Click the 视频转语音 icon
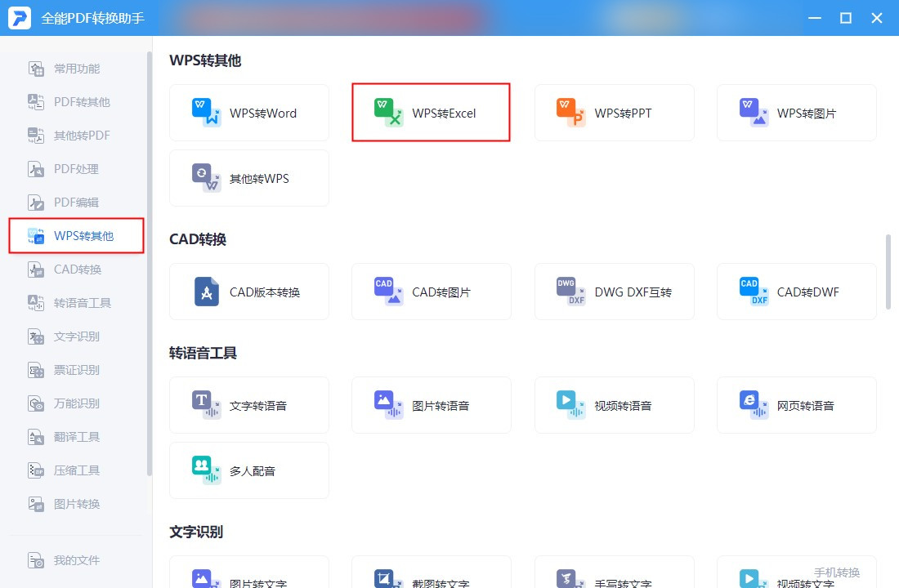The width and height of the screenshot is (899, 588). point(571,405)
